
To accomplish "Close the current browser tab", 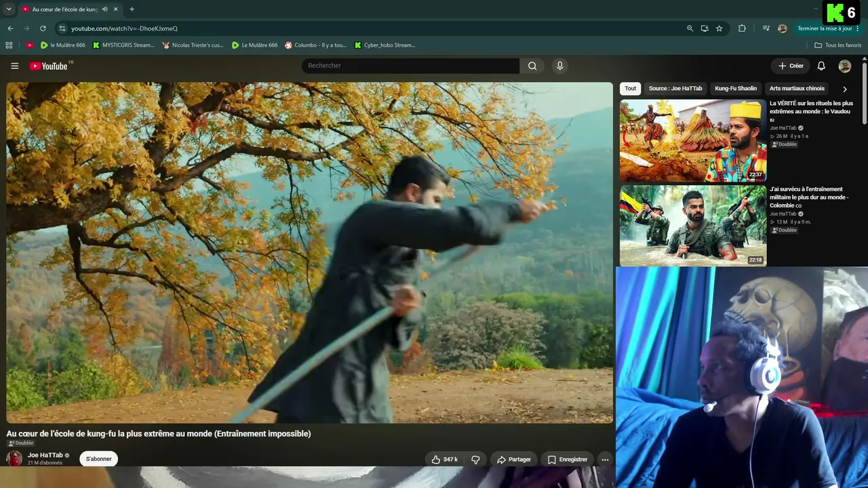I will pyautogui.click(x=116, y=9).
